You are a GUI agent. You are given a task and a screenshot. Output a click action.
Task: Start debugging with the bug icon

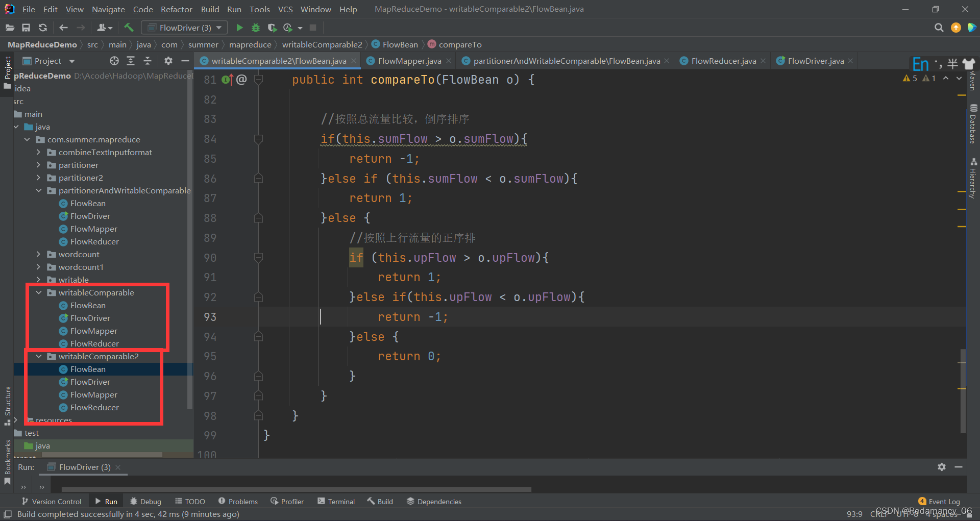[256, 28]
